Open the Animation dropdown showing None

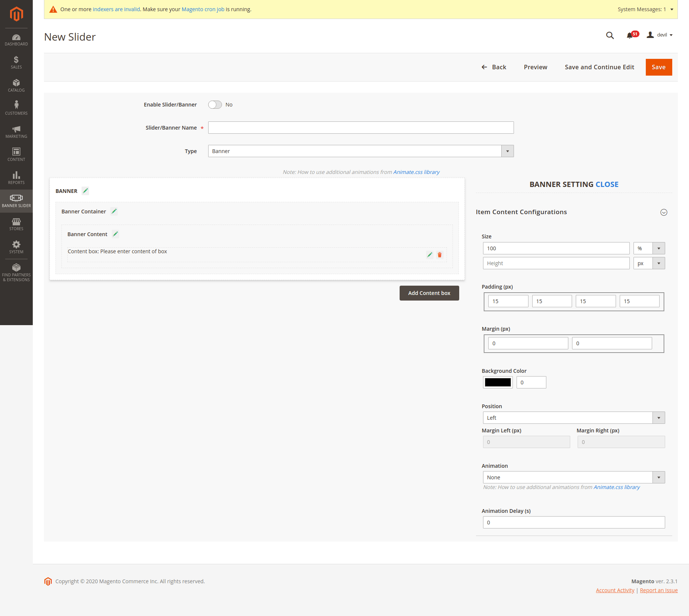[x=574, y=477]
